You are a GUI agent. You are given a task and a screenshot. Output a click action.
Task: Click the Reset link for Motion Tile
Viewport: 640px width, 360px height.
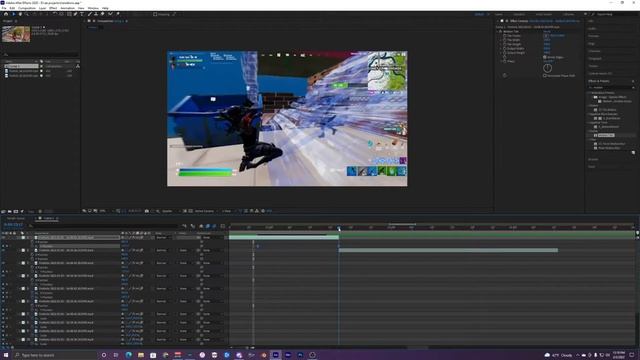547,31
